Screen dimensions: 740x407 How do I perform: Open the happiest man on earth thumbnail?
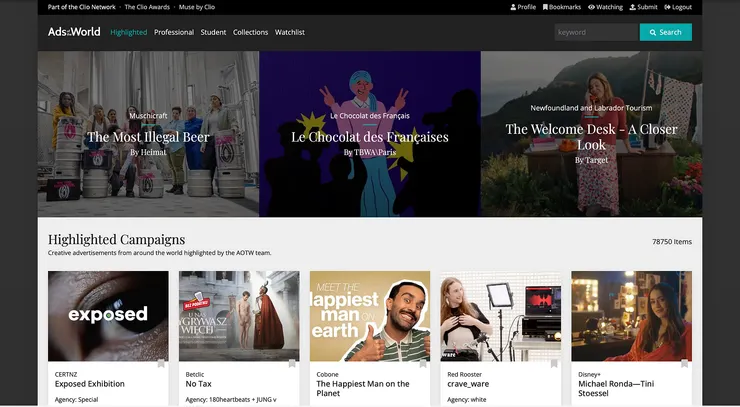[370, 316]
